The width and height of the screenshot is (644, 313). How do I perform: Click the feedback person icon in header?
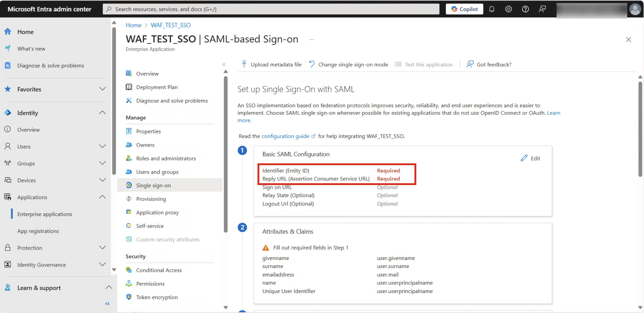pos(542,9)
